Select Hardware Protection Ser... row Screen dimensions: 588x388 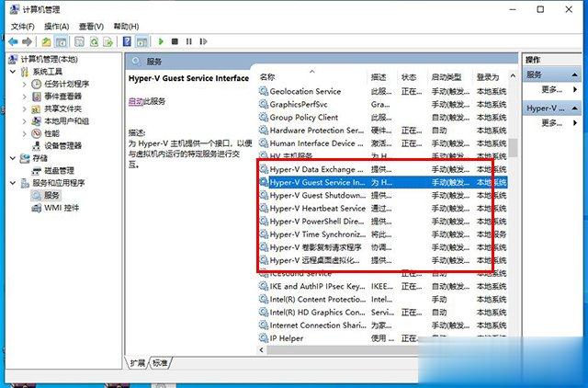pyautogui.click(x=382, y=131)
